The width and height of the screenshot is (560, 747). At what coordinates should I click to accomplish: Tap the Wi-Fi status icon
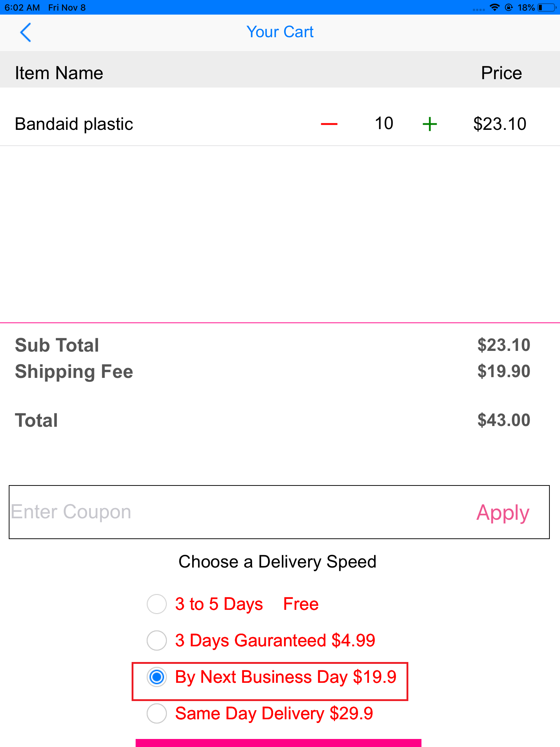coord(494,8)
